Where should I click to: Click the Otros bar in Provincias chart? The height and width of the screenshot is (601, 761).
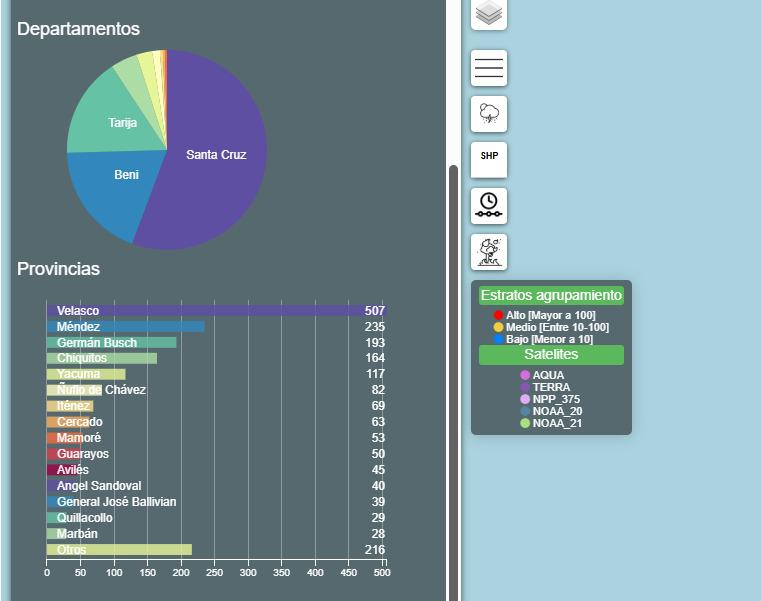[119, 550]
